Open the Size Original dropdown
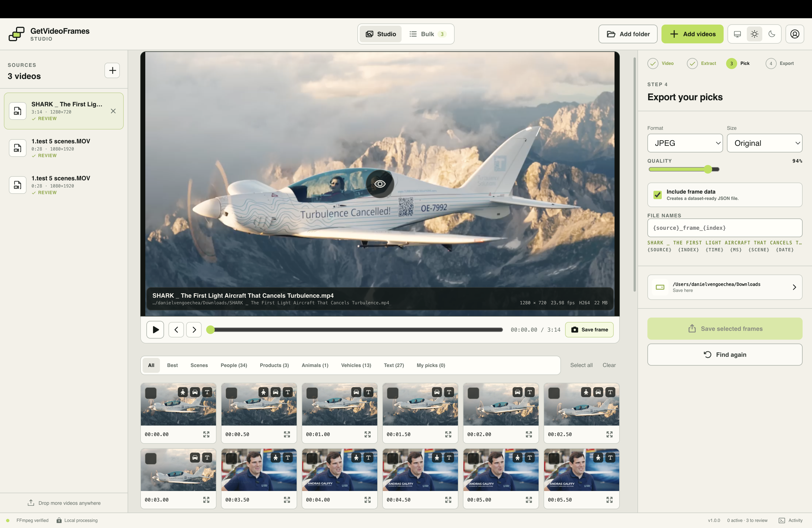This screenshot has width=812, height=528. coord(764,143)
